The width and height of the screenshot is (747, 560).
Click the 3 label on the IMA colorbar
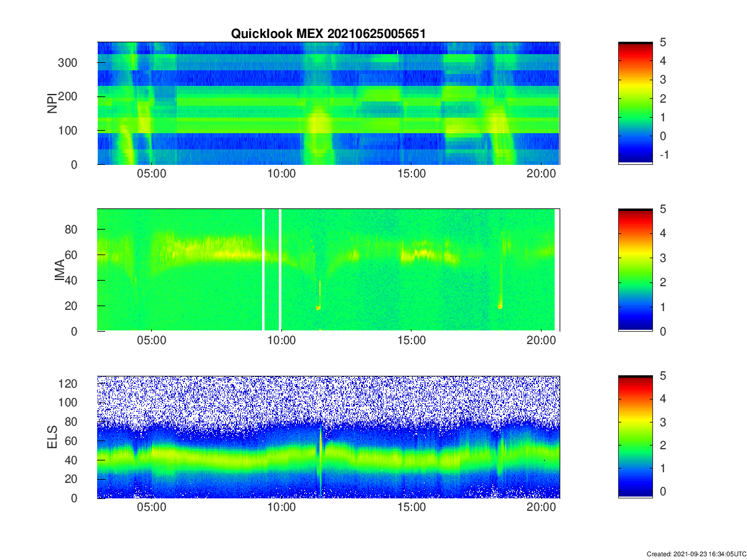662,258
